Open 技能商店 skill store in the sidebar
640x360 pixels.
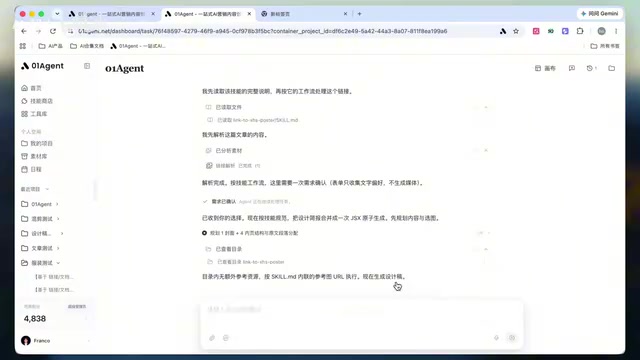coord(37,101)
